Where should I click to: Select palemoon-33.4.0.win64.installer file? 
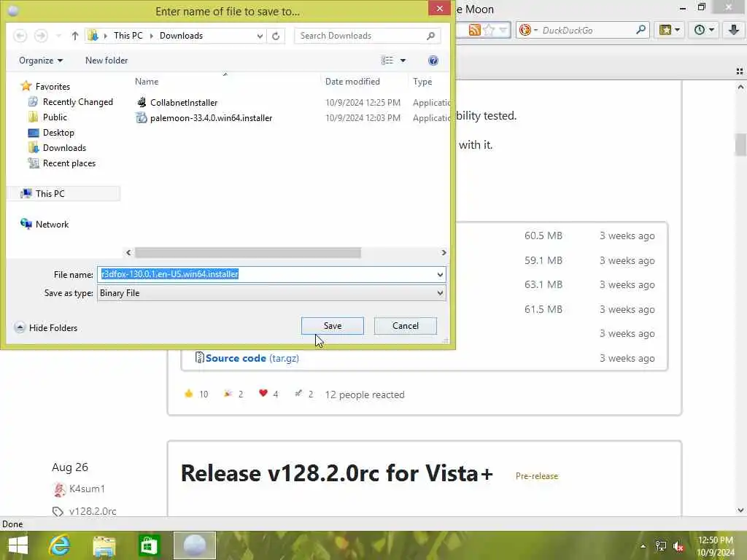211,117
